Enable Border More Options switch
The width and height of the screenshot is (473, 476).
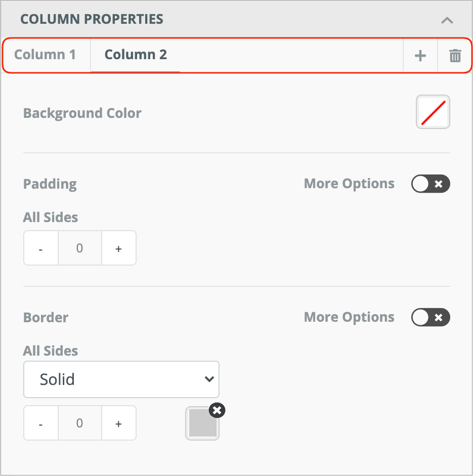tap(431, 318)
